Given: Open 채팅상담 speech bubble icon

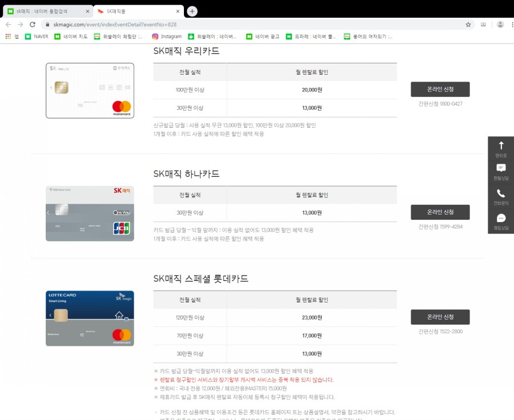Looking at the screenshot, I should (x=501, y=218).
